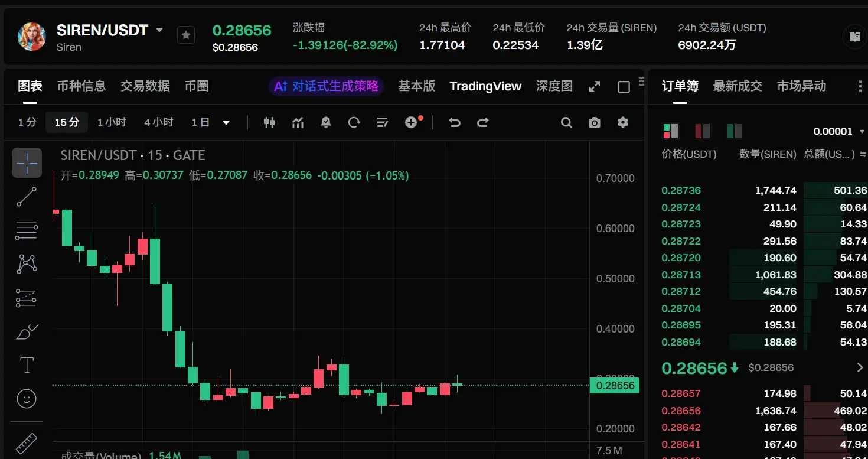Viewport: 868px width, 459px height.
Task: Open the 币种信息 tab
Action: (x=81, y=86)
